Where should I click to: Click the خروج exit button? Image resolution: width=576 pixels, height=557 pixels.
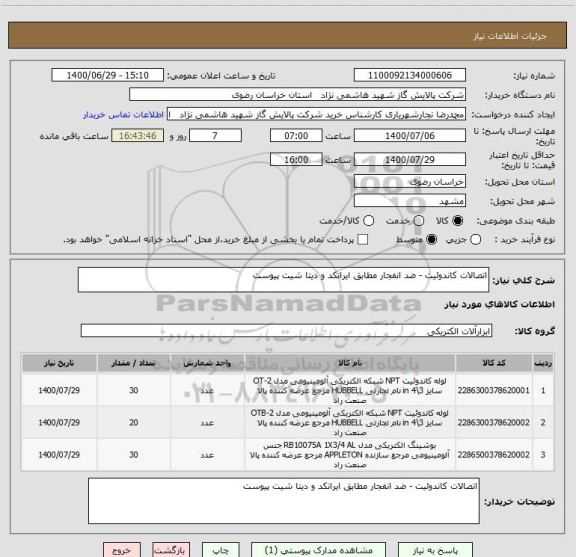(x=122, y=550)
